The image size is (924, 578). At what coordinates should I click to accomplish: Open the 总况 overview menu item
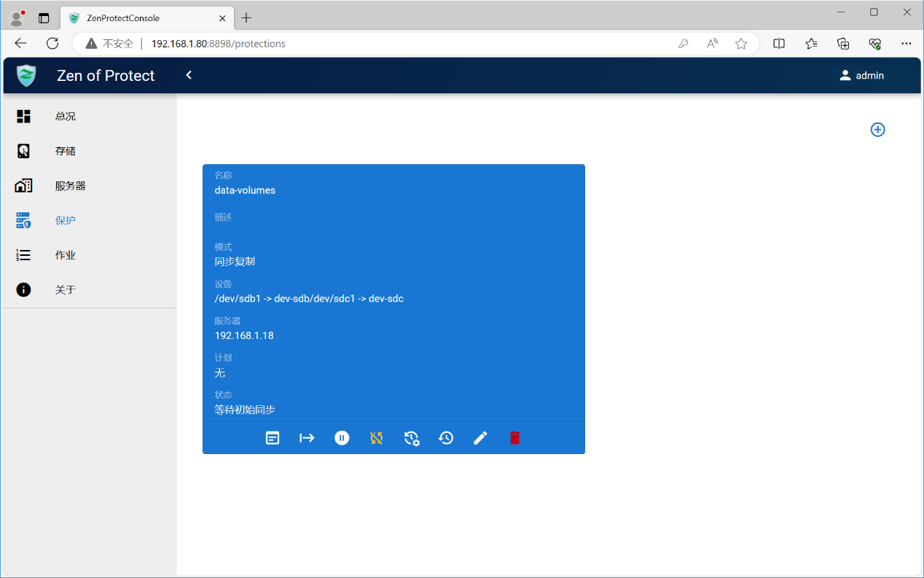pyautogui.click(x=65, y=117)
